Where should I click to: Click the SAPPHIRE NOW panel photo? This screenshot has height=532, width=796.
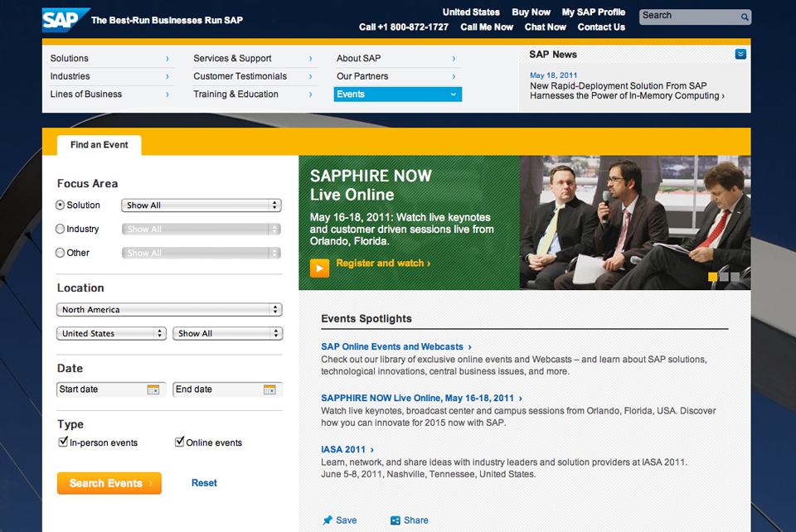pos(635,223)
